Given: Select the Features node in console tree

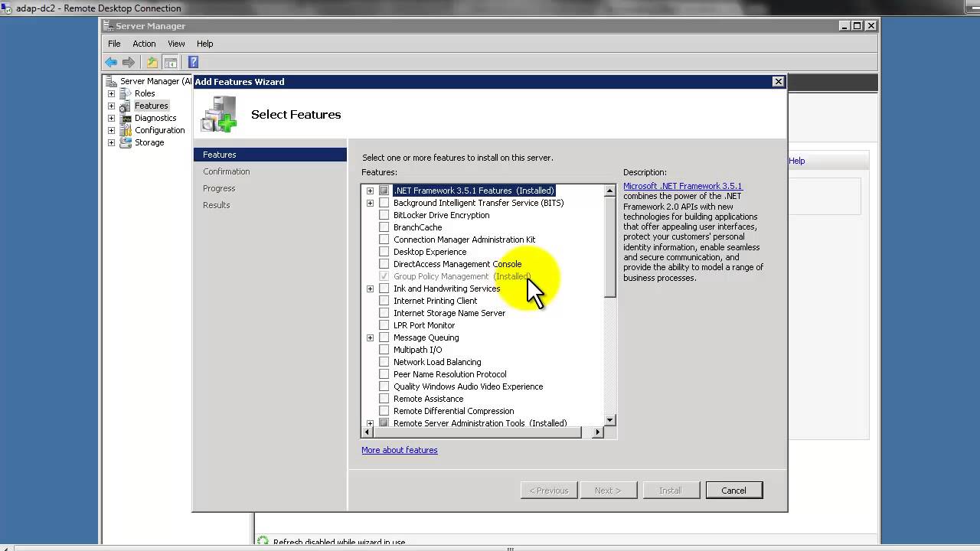Looking at the screenshot, I should (151, 106).
